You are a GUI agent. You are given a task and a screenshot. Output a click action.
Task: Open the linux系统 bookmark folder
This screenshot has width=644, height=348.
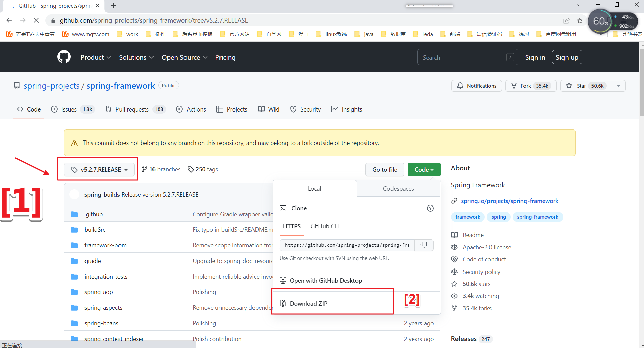tap(332, 34)
